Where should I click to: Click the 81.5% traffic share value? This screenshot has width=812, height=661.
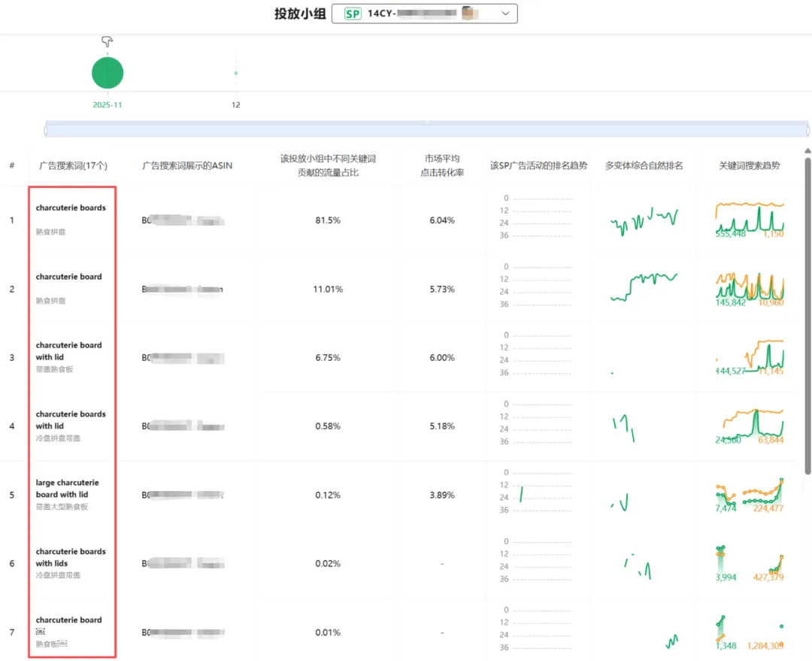click(x=328, y=220)
